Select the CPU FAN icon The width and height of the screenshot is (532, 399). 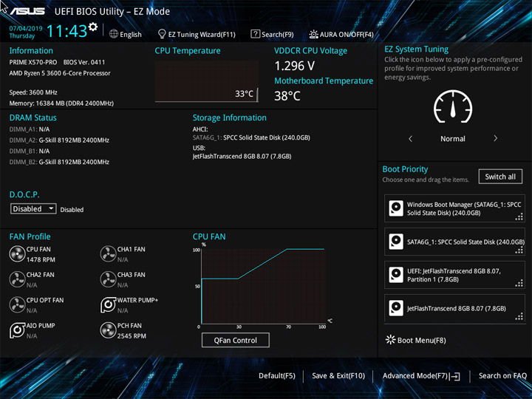click(17, 253)
